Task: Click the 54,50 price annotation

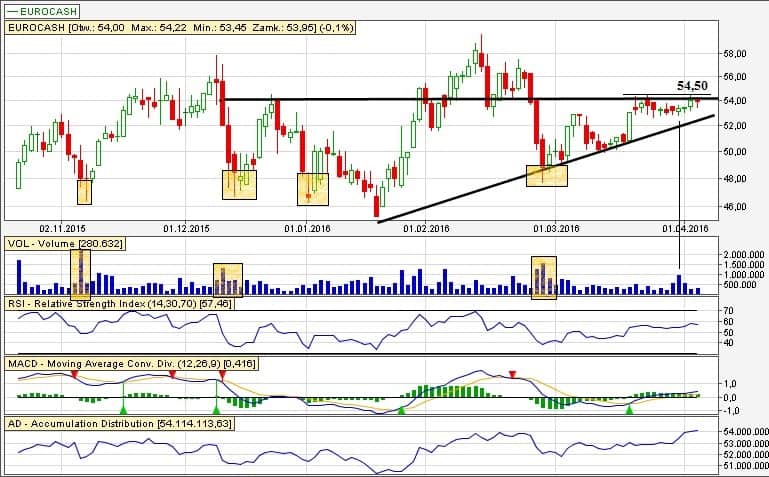Action: point(692,87)
